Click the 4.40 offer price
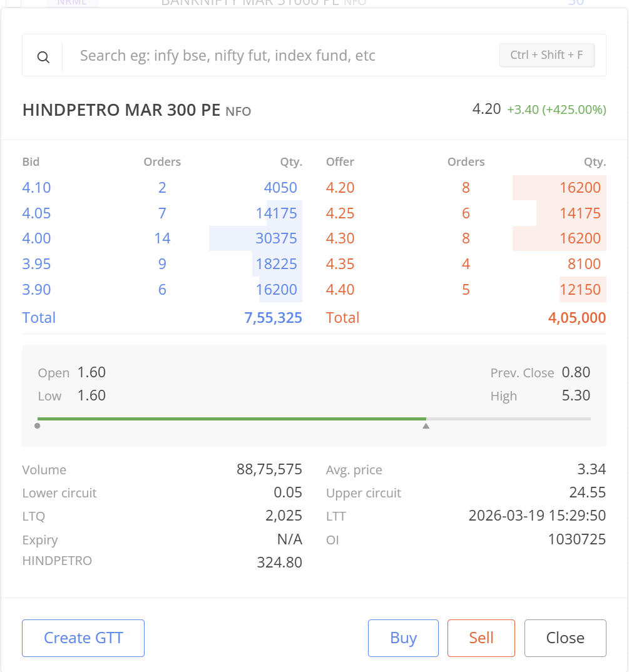This screenshot has width=629, height=672. [x=340, y=290]
